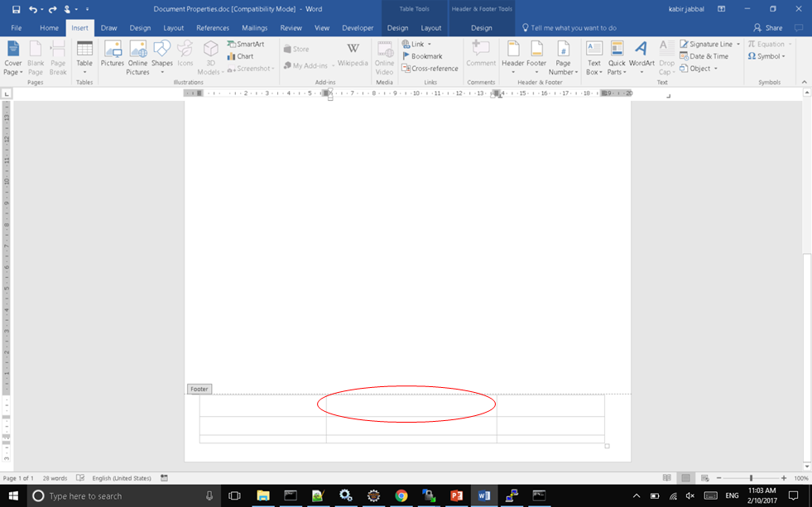Open the Header gallery

click(x=512, y=57)
